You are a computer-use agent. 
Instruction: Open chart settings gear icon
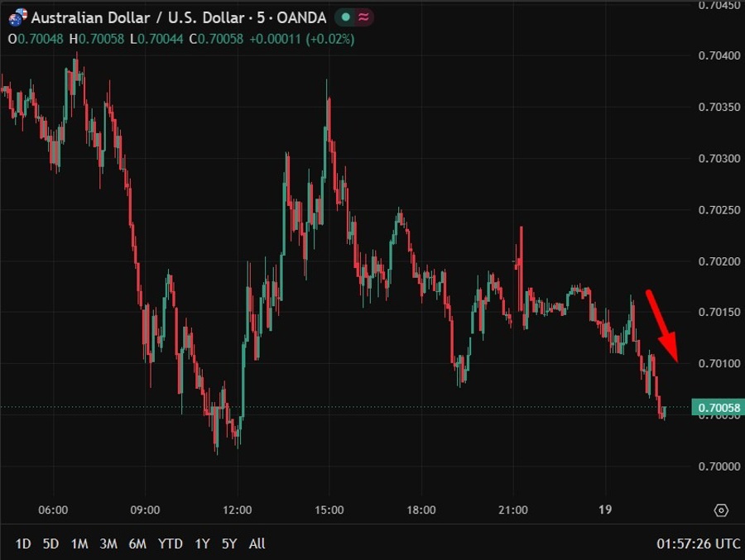721,510
